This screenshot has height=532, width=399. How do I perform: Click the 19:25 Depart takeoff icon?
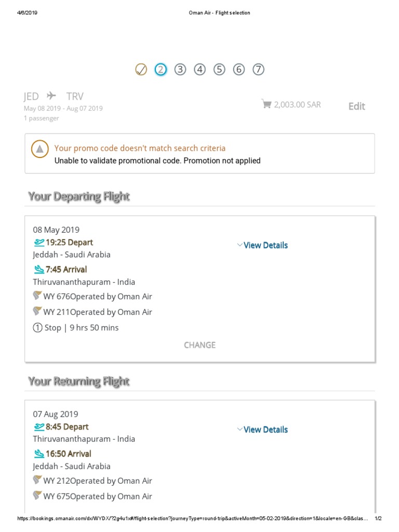point(39,242)
